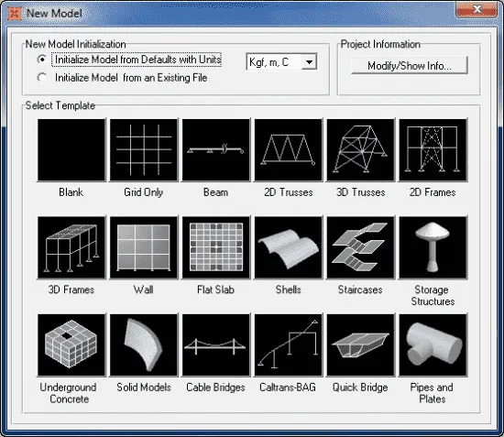Select the Shells template
The image size is (504, 437).
click(289, 247)
